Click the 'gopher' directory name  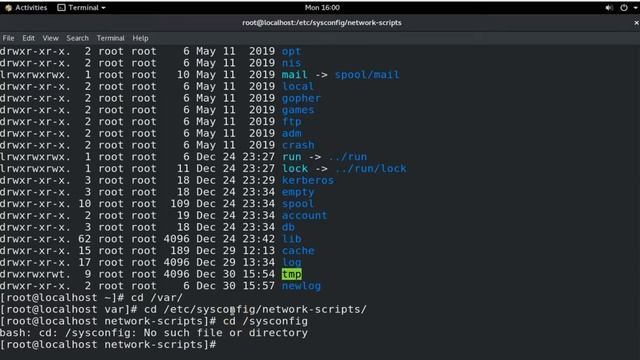(301, 99)
